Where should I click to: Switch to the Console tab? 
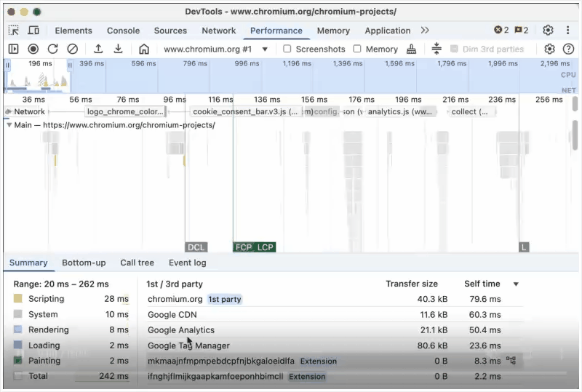(123, 31)
